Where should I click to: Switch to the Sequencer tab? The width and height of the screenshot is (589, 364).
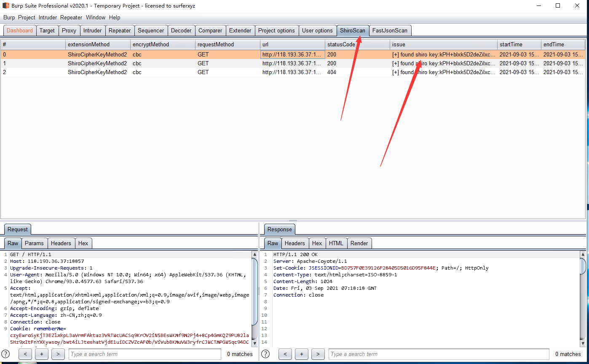[151, 30]
